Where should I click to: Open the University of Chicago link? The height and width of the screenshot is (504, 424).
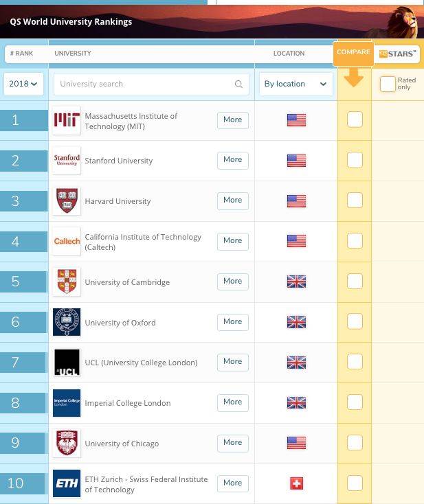pyautogui.click(x=122, y=444)
